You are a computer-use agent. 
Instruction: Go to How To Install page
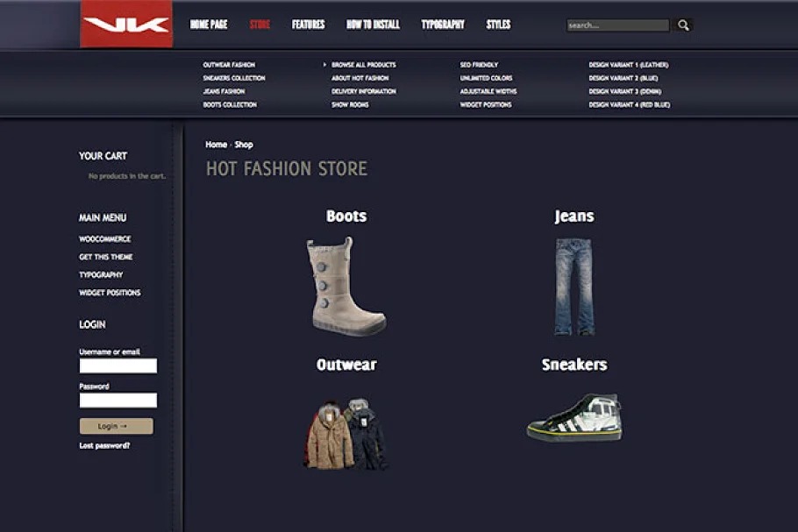pos(373,25)
